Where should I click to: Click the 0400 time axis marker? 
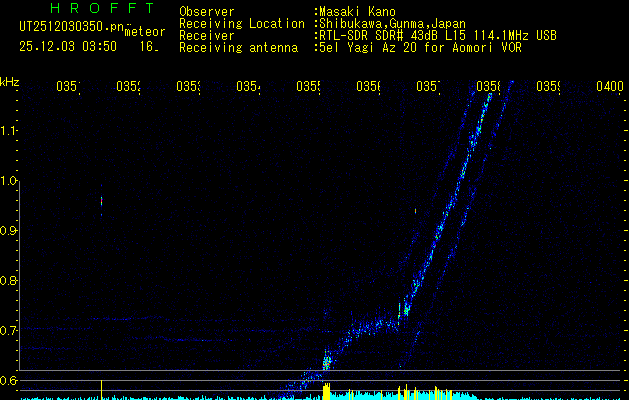click(x=609, y=87)
